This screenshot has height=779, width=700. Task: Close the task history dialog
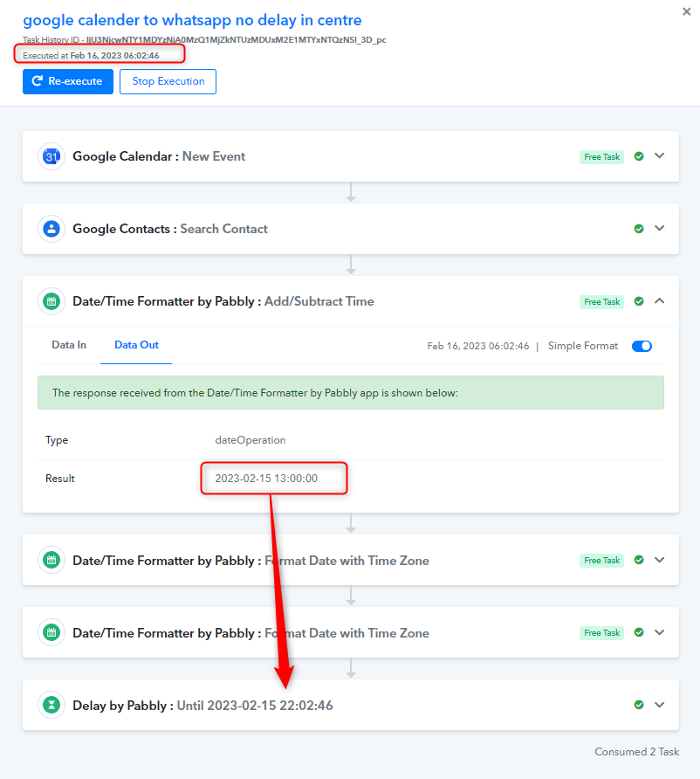(x=687, y=11)
